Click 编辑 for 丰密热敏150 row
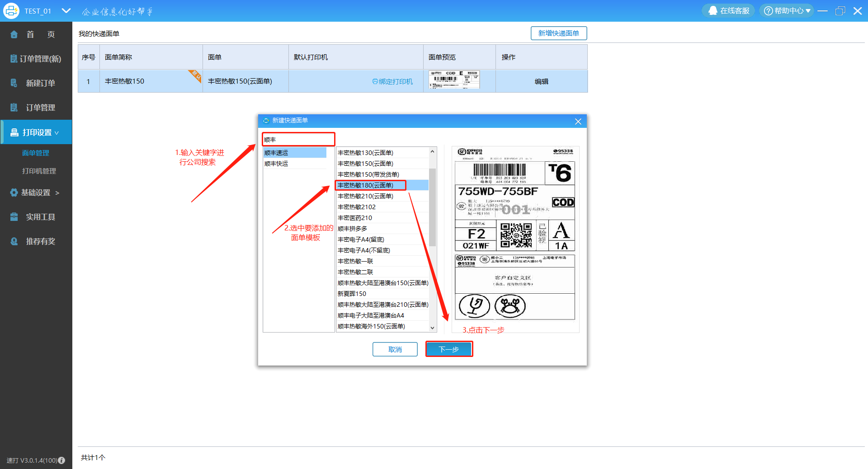 click(x=542, y=81)
